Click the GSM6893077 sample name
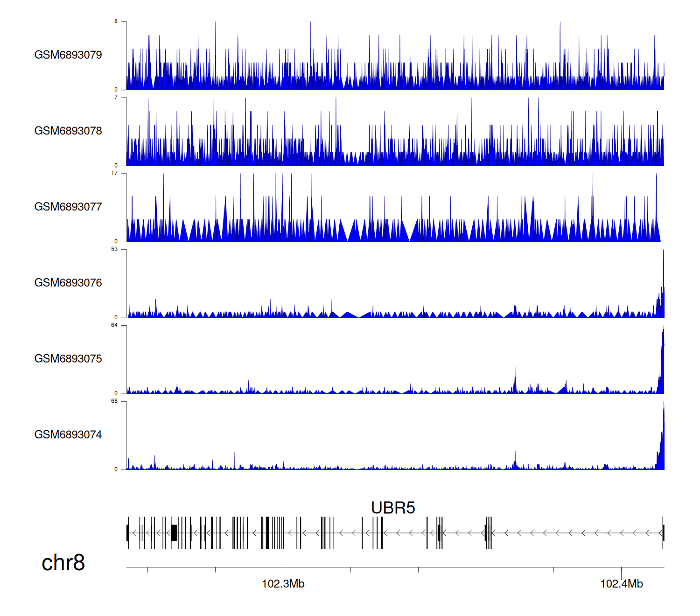Screen dimensions: 700x616 point(68,207)
